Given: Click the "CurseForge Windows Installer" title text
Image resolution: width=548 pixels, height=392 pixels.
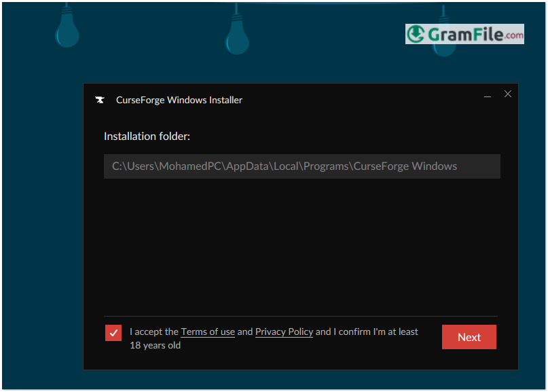Looking at the screenshot, I should click(x=179, y=100).
